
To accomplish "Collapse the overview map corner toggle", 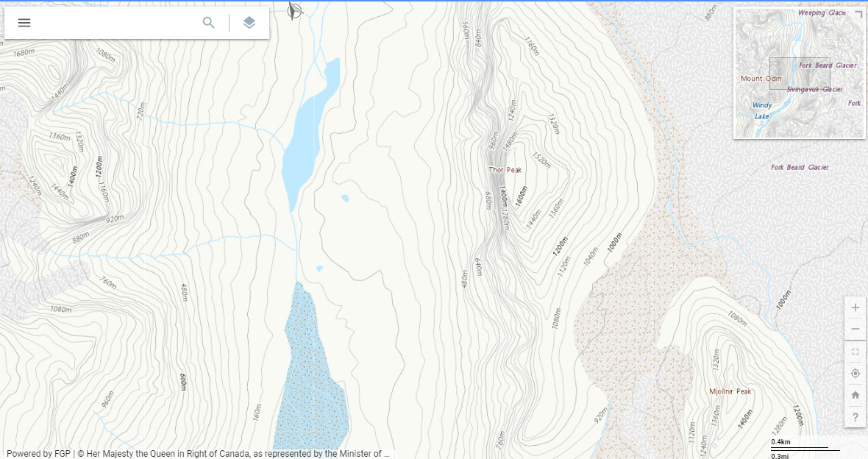I will [x=858, y=13].
